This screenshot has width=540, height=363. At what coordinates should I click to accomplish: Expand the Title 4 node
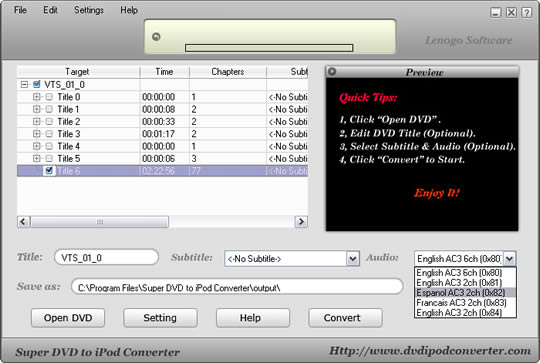(37, 146)
